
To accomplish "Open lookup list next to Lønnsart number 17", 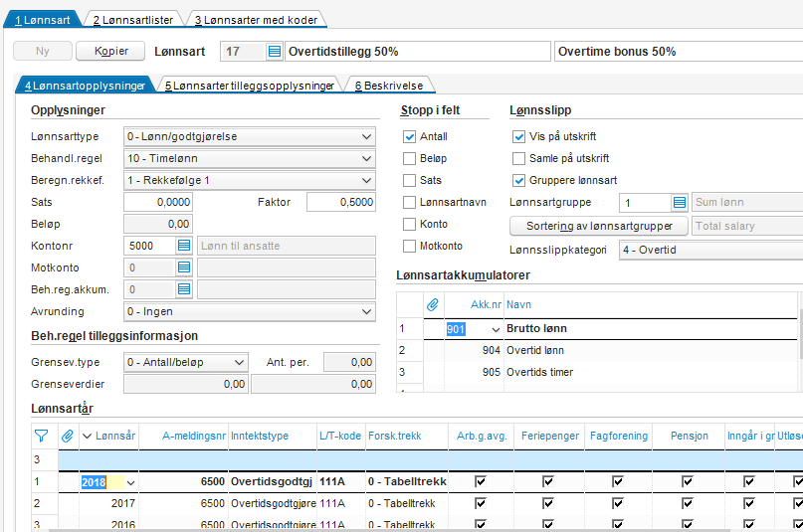I will [275, 52].
